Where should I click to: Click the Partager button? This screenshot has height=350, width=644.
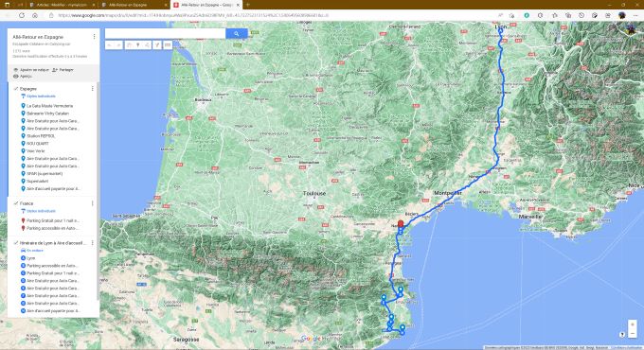63,70
